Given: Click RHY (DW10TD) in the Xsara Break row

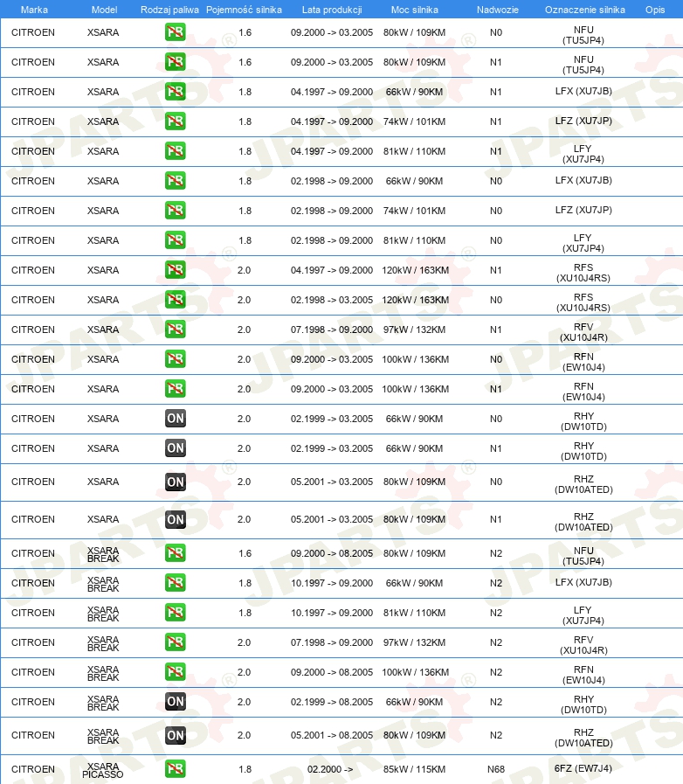Looking at the screenshot, I should tap(583, 704).
